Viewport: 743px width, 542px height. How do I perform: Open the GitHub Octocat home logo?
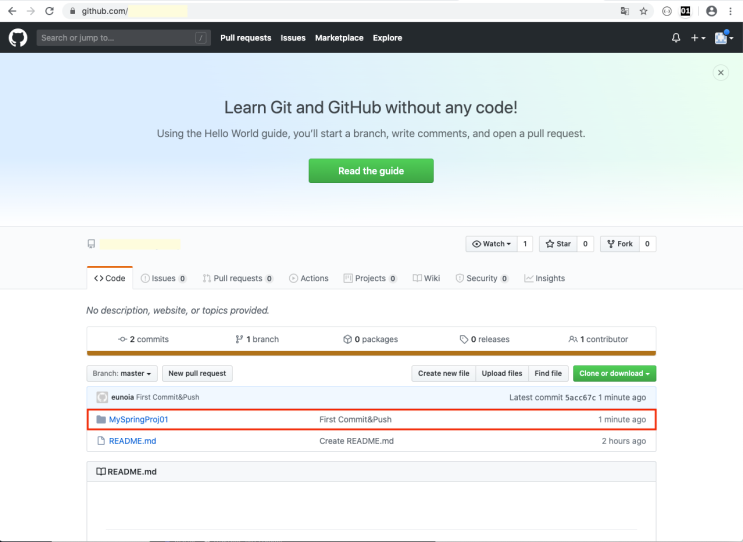[x=18, y=37]
